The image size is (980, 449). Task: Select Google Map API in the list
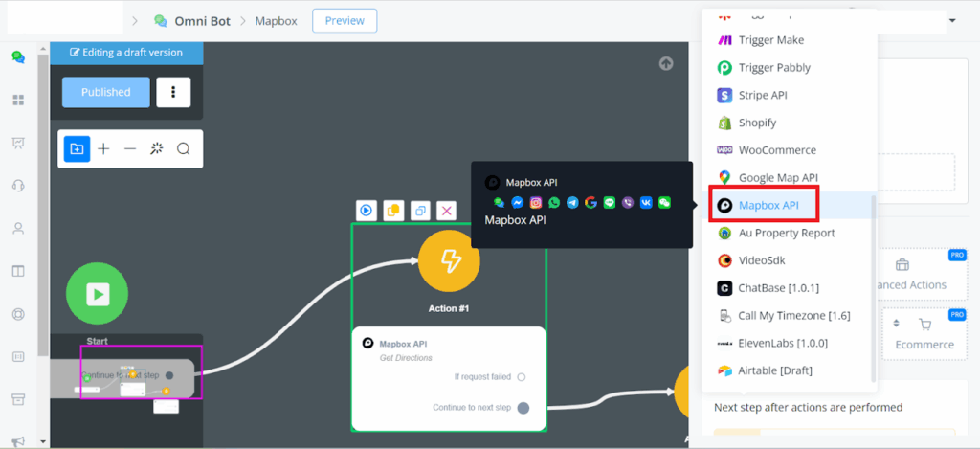[x=777, y=177]
